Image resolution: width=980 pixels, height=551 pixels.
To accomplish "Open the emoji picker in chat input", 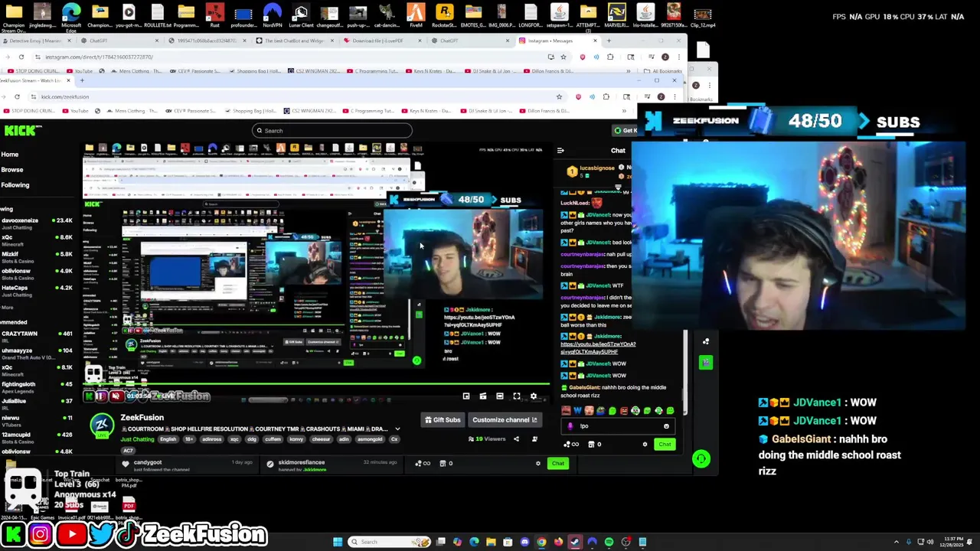I will (666, 426).
